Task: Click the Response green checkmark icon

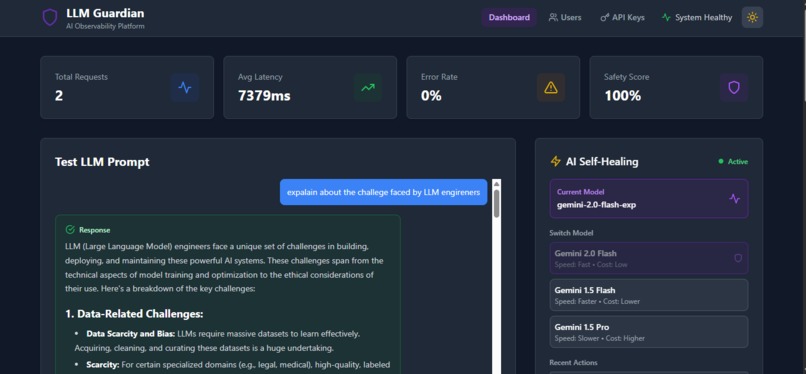Action: point(70,230)
